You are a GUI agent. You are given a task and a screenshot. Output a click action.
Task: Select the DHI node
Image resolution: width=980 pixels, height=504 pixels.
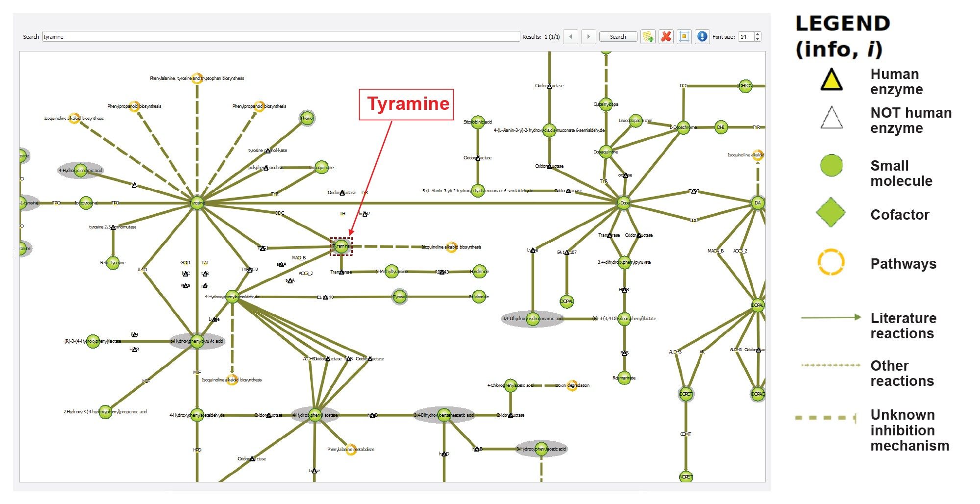pos(721,127)
